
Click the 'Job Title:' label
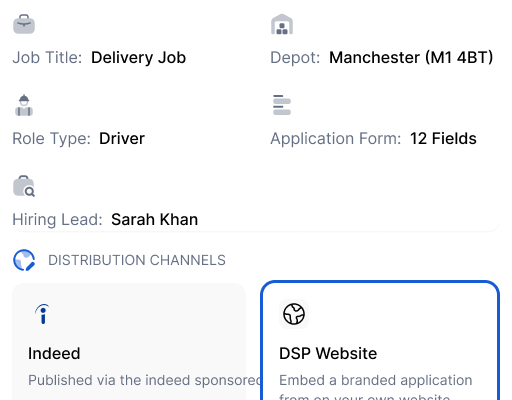point(47,58)
